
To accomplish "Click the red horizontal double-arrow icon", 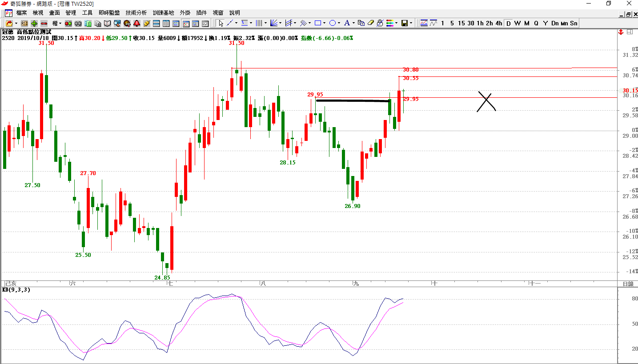I will coord(44,24).
